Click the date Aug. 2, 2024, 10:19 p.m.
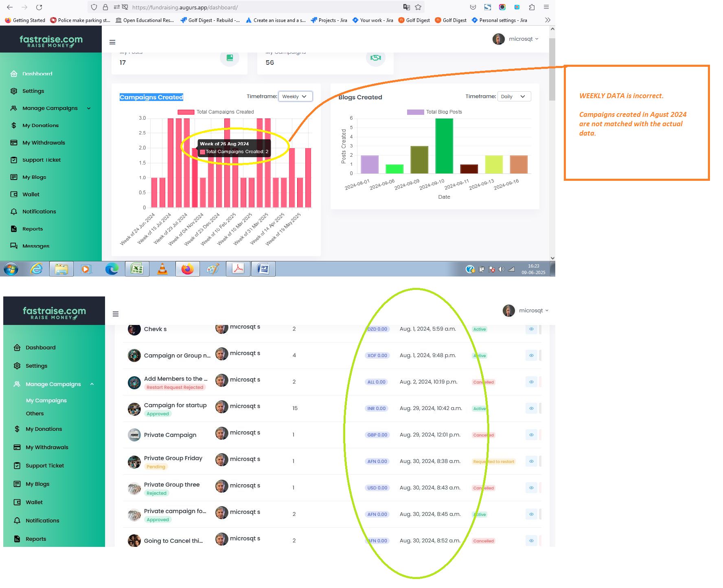Screen dimensions: 723x588 [428, 382]
